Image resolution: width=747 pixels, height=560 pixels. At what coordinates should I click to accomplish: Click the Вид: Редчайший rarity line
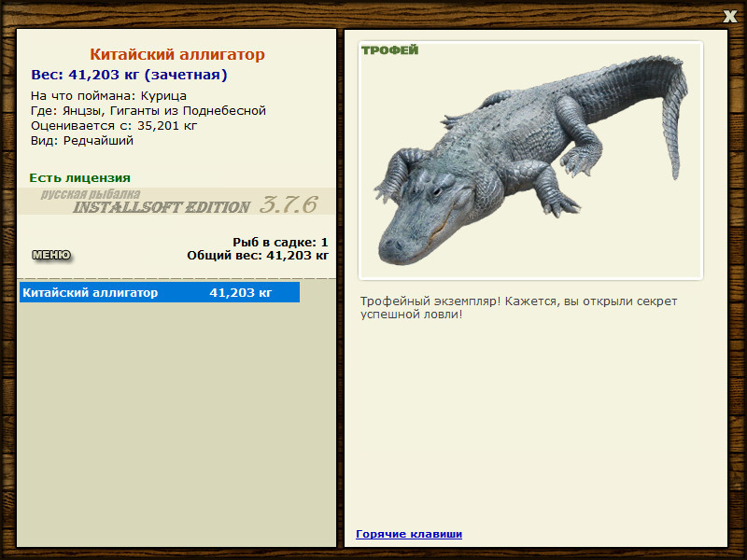pos(82,141)
